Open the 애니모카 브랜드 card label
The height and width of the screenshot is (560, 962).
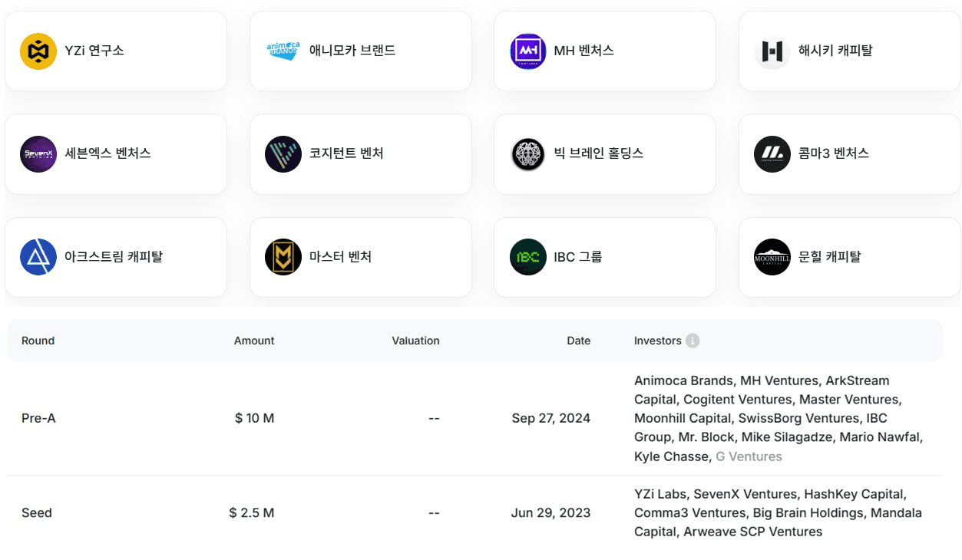352,51
